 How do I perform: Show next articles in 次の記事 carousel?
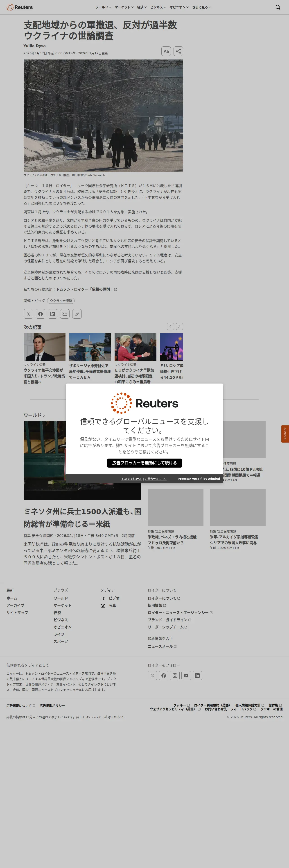(x=179, y=326)
